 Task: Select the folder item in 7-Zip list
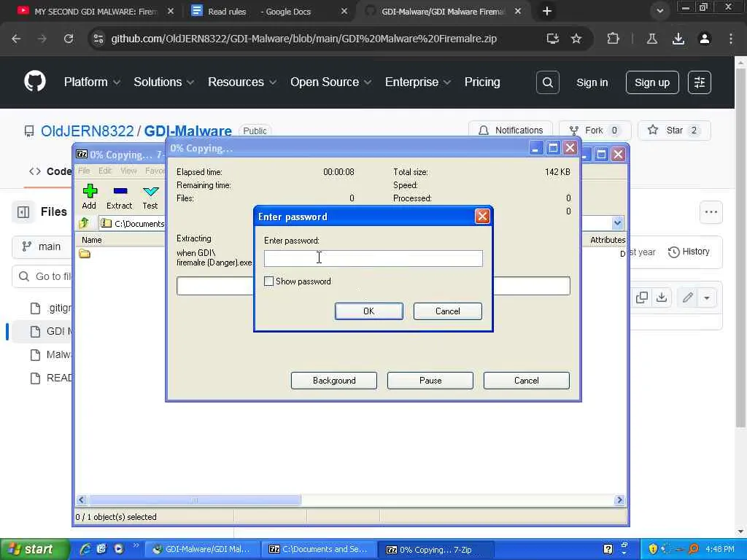pos(85,253)
